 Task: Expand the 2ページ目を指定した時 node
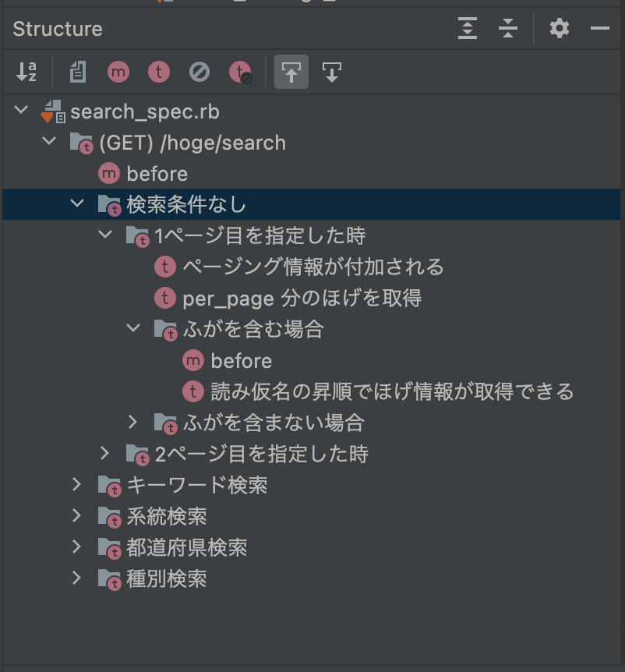105,454
